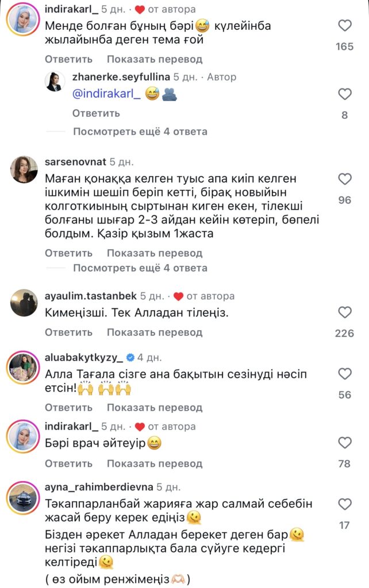369x588 pixels.
Task: Open aluabakytkyzy_ username profile link
Action: tap(84, 357)
